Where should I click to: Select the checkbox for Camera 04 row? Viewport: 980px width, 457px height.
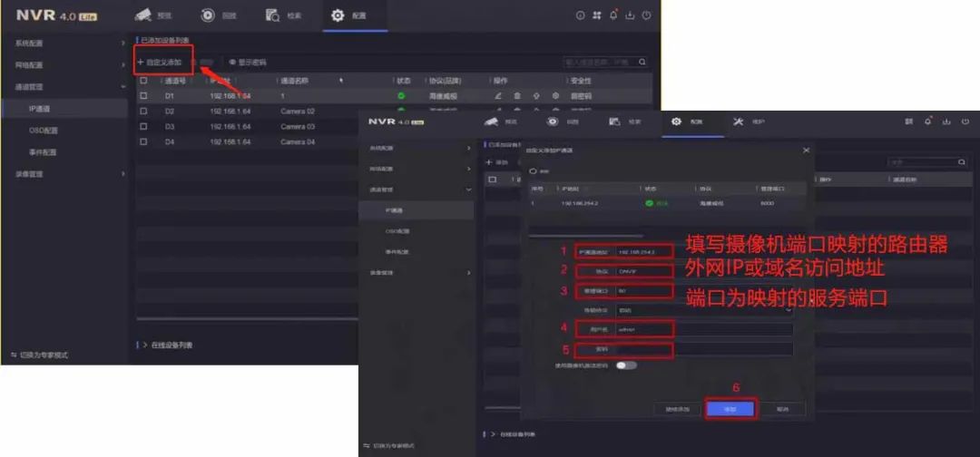click(143, 141)
